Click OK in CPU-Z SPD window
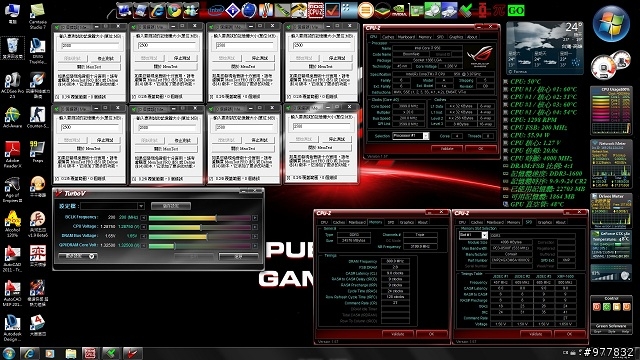The image size is (640, 360). coord(569,334)
